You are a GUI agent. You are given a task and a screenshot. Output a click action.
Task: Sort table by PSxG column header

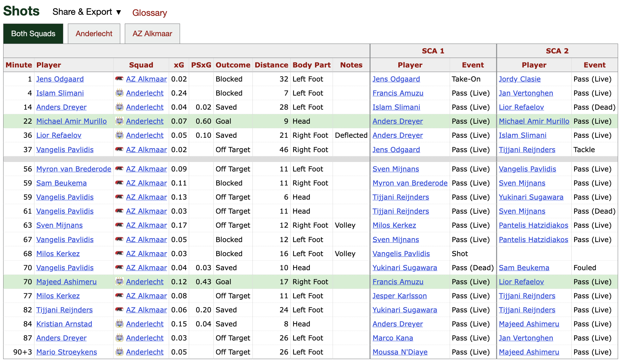[201, 65]
